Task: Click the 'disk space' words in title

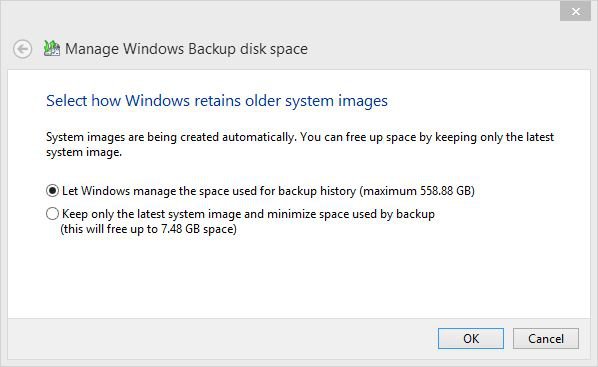Action: tap(273, 49)
